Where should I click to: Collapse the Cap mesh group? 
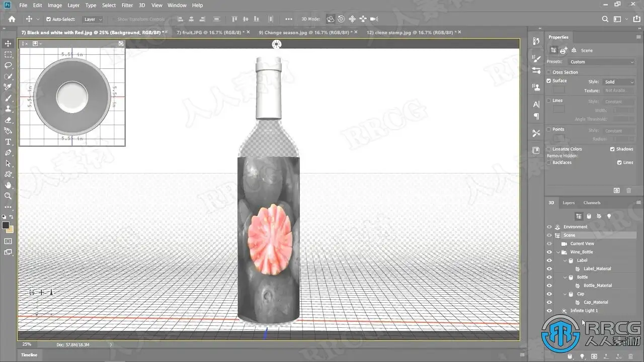(565, 294)
